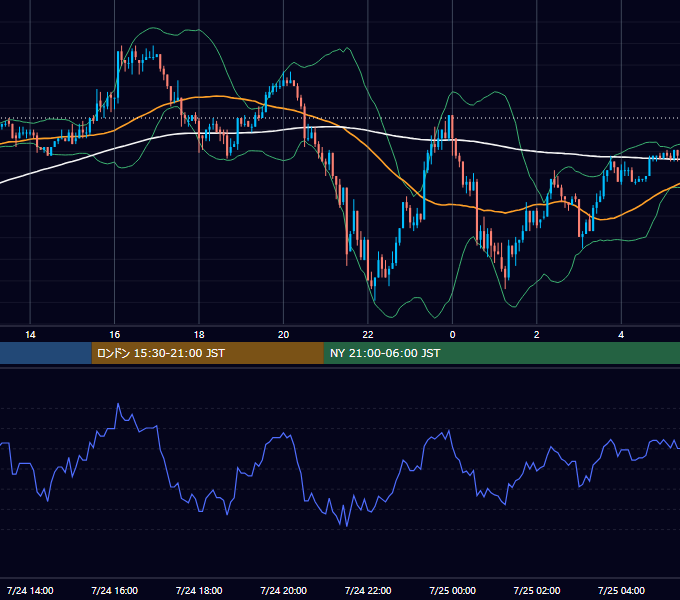Click the 7/25 00:00 label on indicator axis
The image size is (680, 600).
(452, 590)
